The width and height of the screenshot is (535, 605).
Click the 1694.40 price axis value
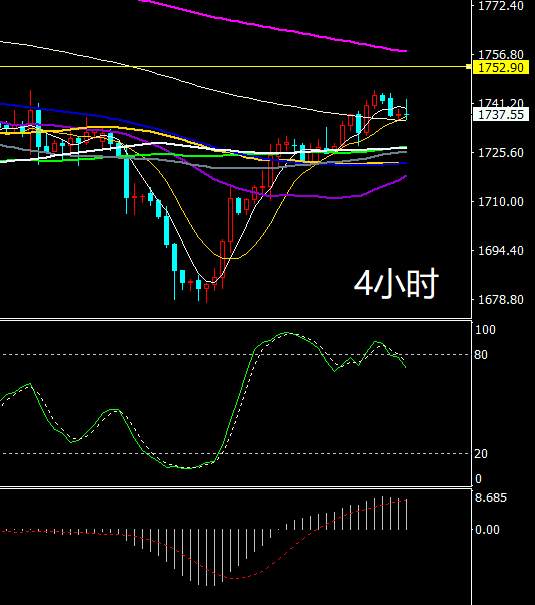coord(501,250)
